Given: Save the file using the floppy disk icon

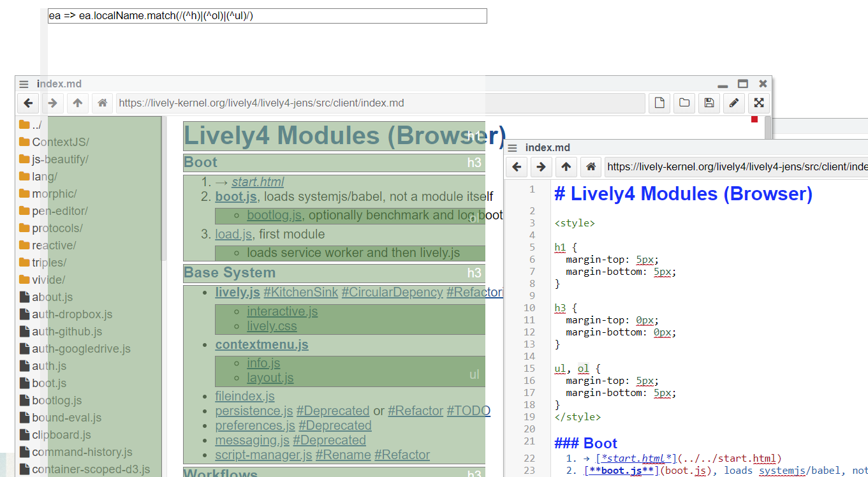Looking at the screenshot, I should click(709, 103).
